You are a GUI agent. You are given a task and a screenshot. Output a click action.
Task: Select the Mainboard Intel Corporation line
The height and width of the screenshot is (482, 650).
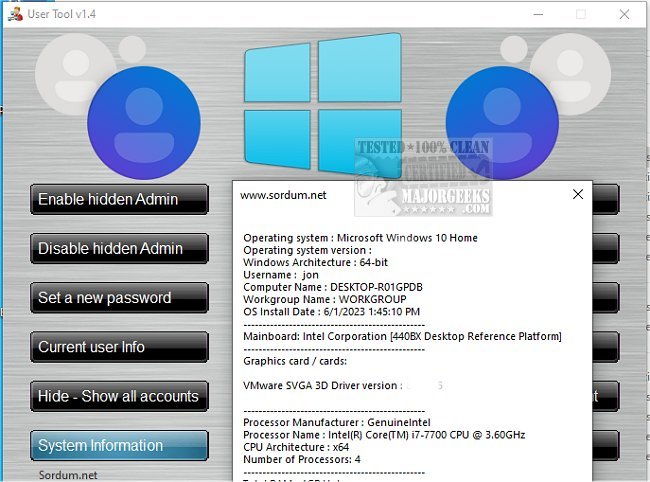coord(403,336)
